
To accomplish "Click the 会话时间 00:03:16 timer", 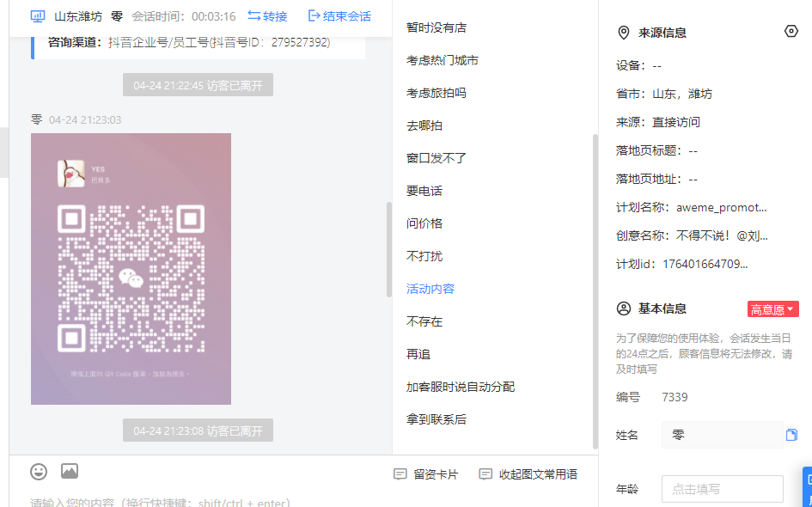I will point(183,16).
